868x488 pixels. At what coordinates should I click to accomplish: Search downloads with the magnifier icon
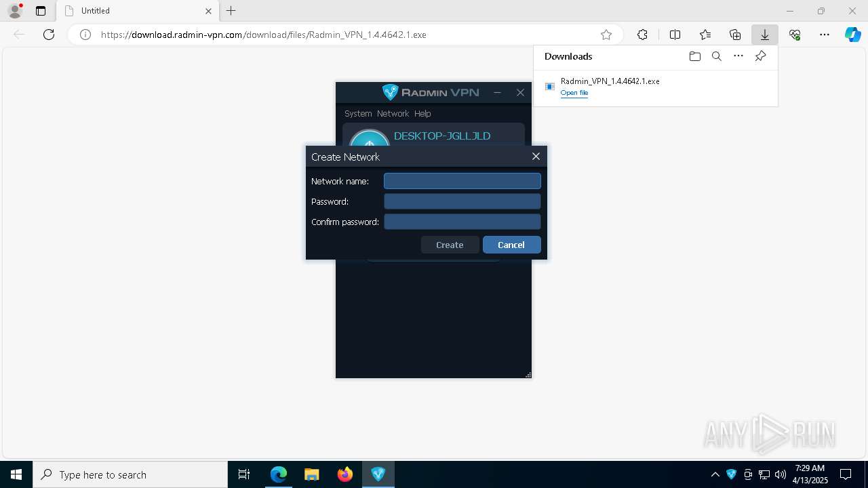point(717,56)
